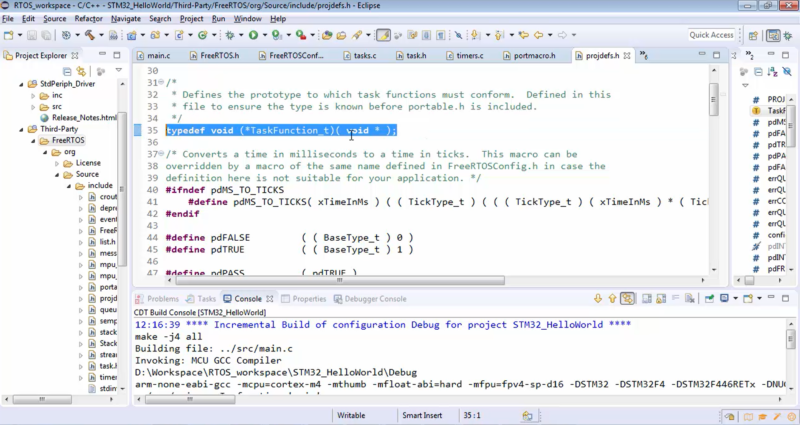Click the Quick Access search field
This screenshot has height=425, width=800.
(711, 35)
